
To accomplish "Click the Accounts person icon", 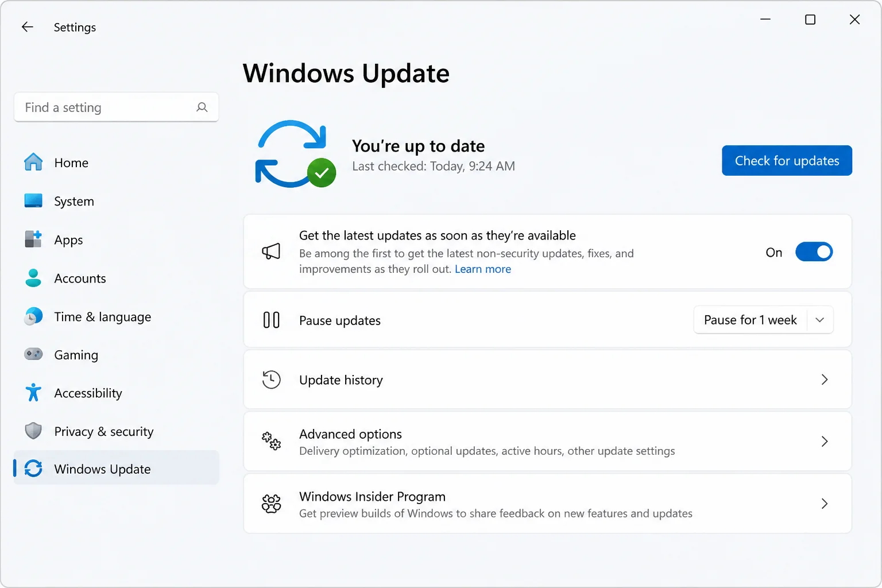I will point(33,278).
